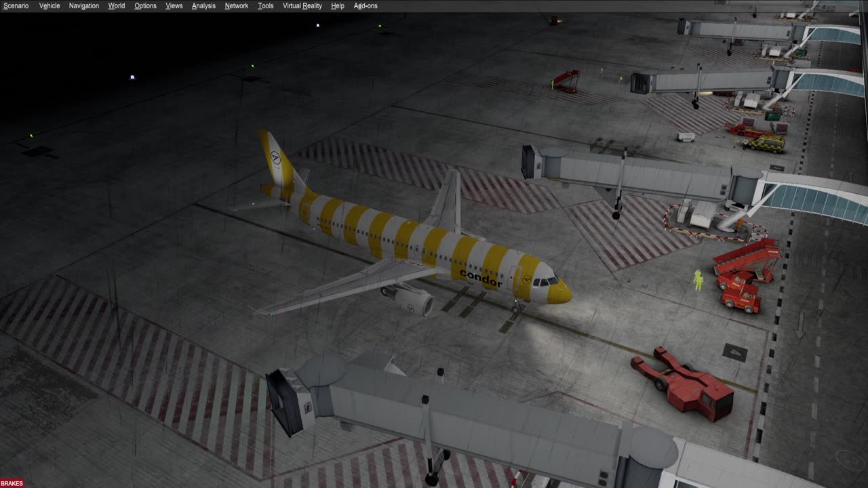868x488 pixels.
Task: Click the red BRAKES status indicator
Action: tap(12, 483)
